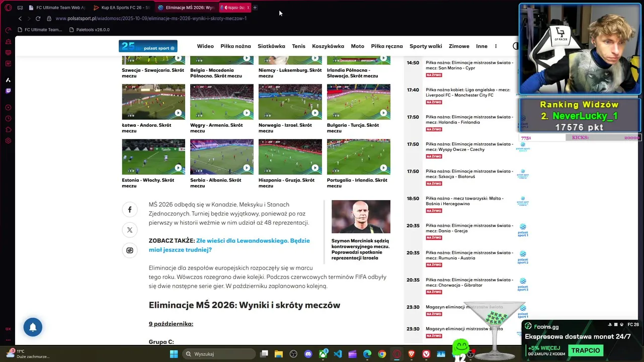Viewport: 644px width, 362px height.
Task: Open the Koszykówka section
Action: [328, 46]
